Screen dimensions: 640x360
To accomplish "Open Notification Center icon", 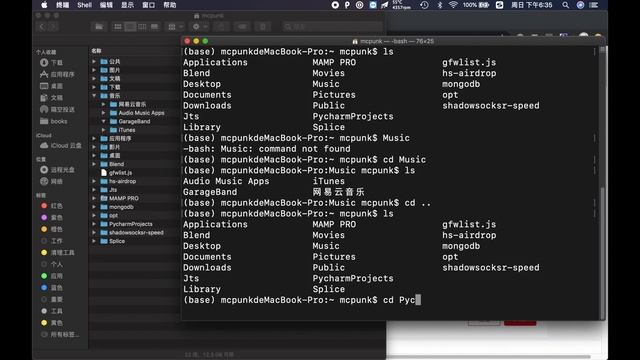I will [x=594, y=5].
